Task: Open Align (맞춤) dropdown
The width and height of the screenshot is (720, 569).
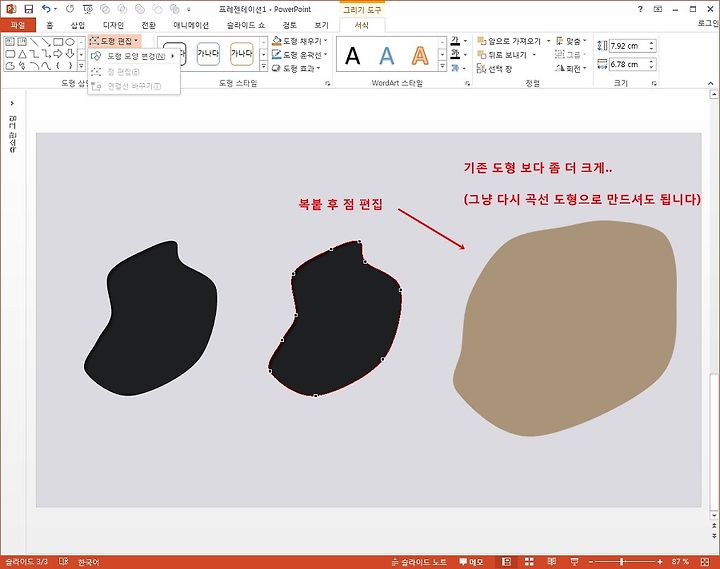Action: (571, 41)
